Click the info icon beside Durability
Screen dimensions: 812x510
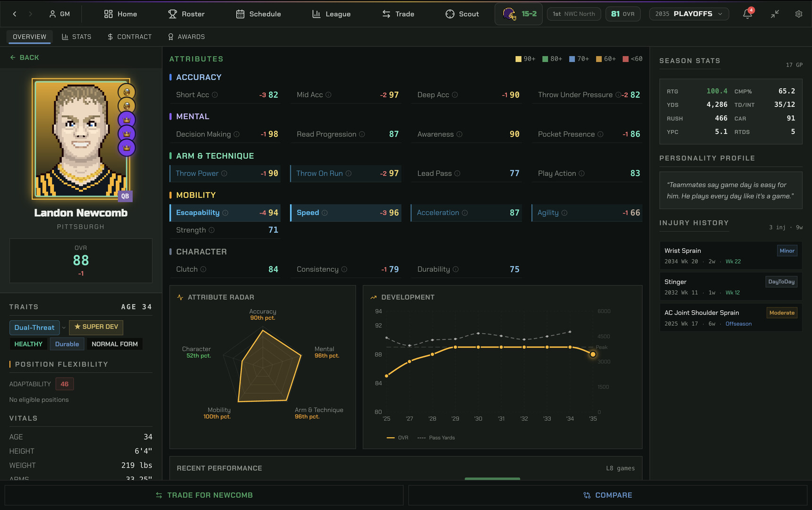pos(456,270)
